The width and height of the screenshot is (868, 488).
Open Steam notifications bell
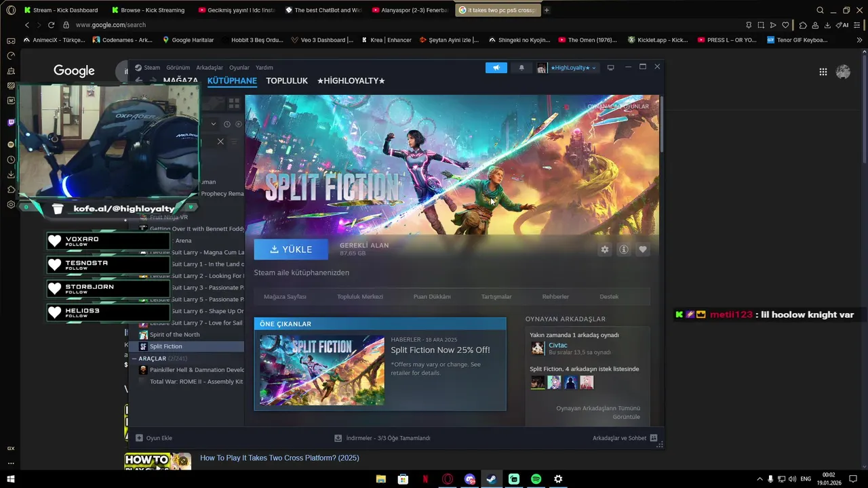[521, 68]
